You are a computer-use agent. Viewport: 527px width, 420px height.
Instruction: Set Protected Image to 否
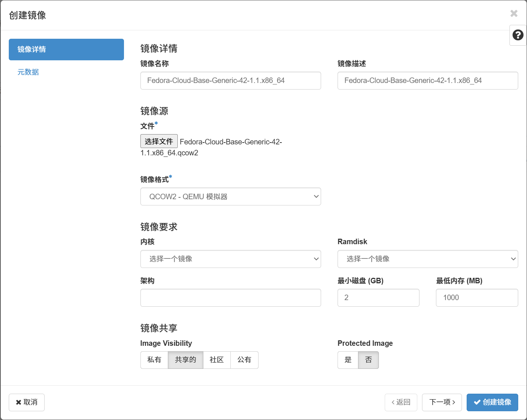(368, 360)
